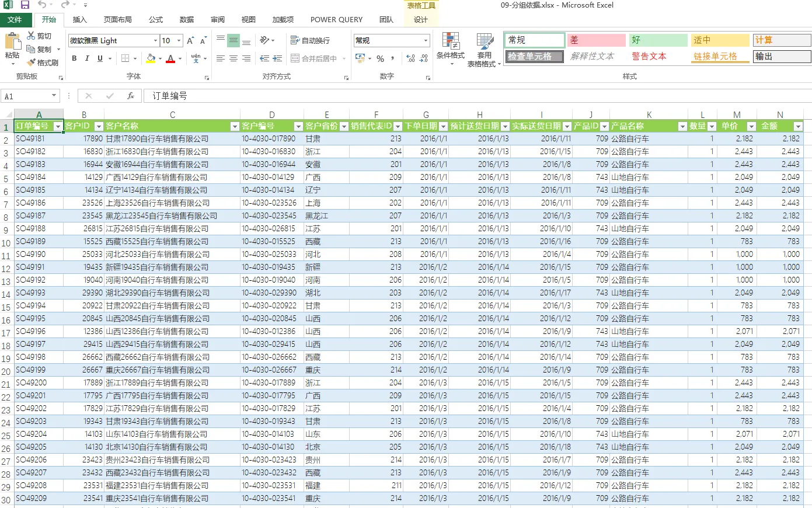Click the Redo arrow icon
The width and height of the screenshot is (812, 508).
coord(65,5)
